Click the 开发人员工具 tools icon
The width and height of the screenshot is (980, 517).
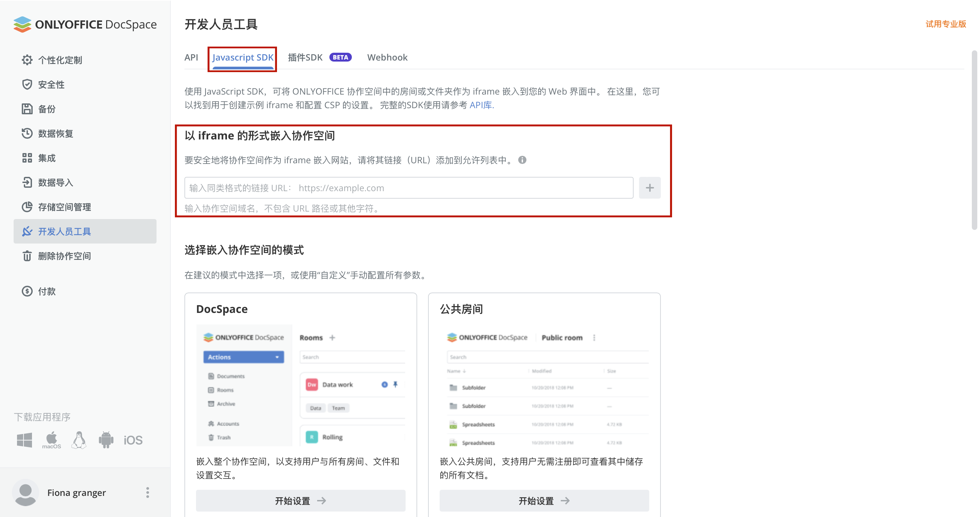[27, 232]
